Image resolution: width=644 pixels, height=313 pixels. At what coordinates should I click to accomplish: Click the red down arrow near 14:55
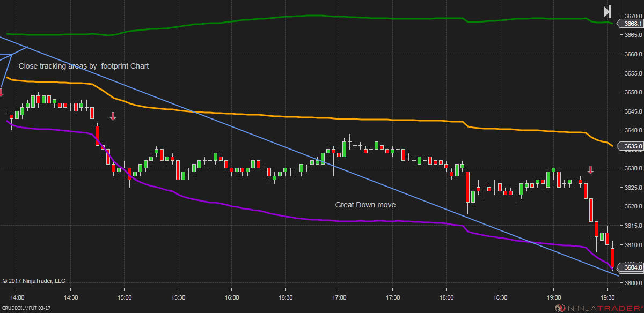[113, 116]
